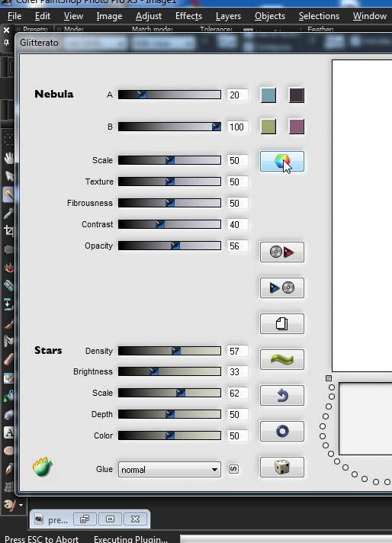Click the small square marker above preview dots
The width and height of the screenshot is (392, 543).
(329, 378)
